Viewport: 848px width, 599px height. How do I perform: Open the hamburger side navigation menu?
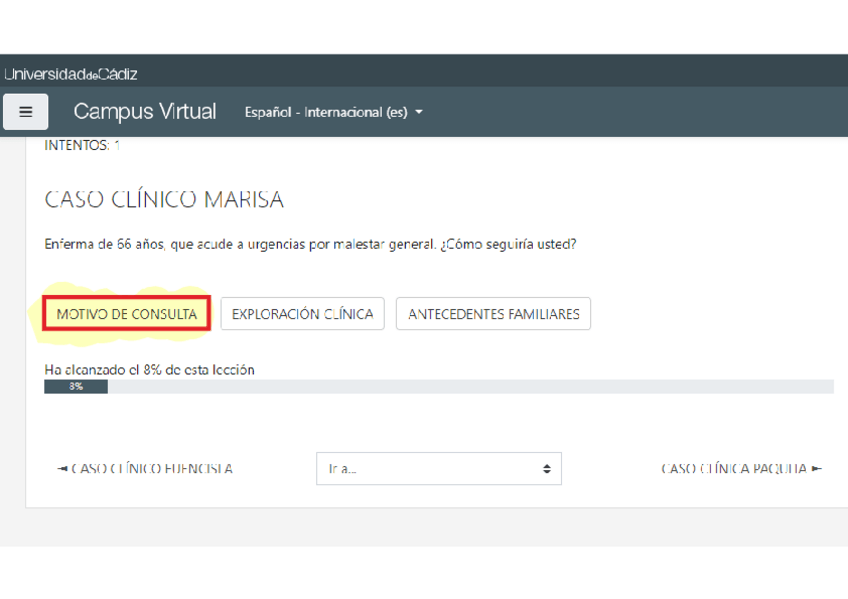[x=26, y=112]
